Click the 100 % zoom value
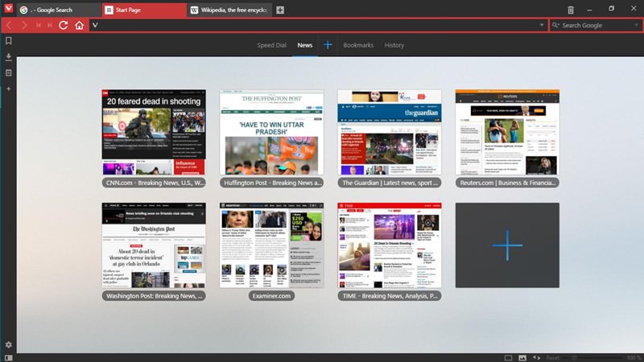The image size is (644, 362). 634,358
